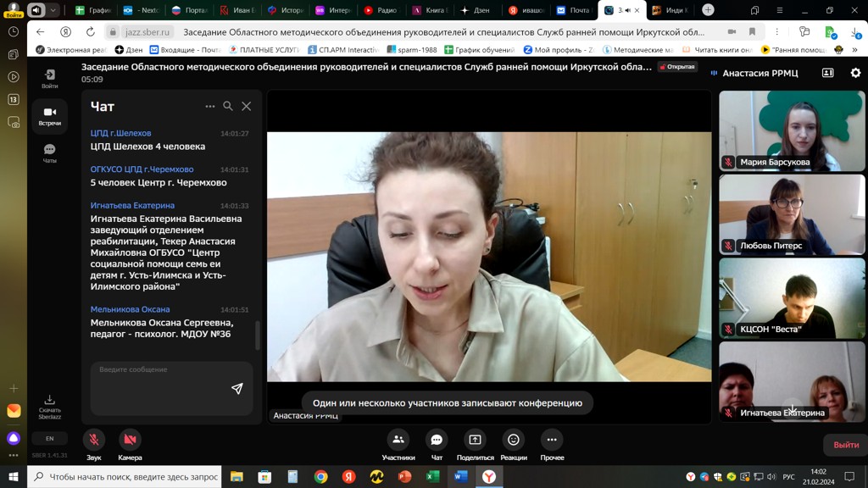Toggle the Чат panel in bottom toolbar
Image resolution: width=868 pixels, height=488 pixels.
click(x=437, y=440)
